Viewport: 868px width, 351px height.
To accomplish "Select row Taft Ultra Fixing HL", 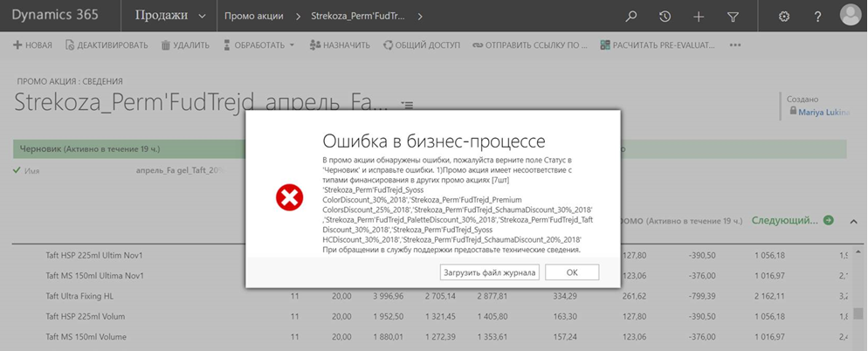I will (x=79, y=296).
